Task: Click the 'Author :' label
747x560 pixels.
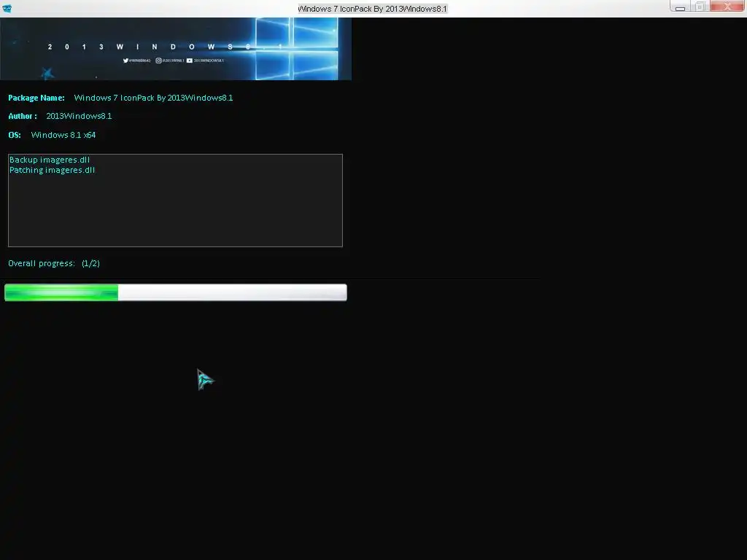Action: click(23, 116)
